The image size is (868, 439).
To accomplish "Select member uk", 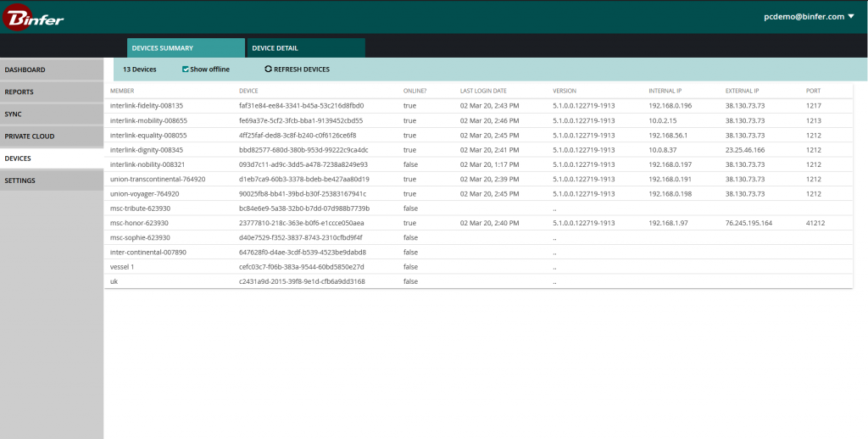I will [x=114, y=281].
